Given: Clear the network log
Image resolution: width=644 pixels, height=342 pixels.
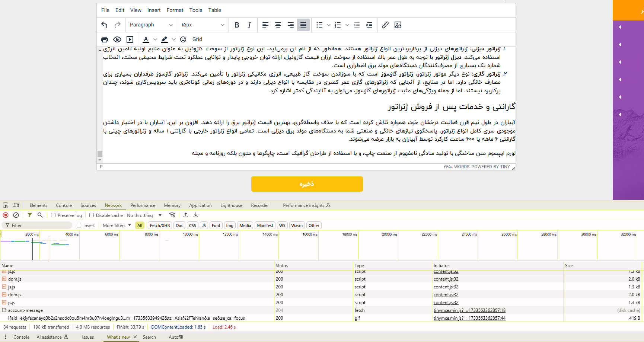Looking at the screenshot, I should [x=16, y=215].
